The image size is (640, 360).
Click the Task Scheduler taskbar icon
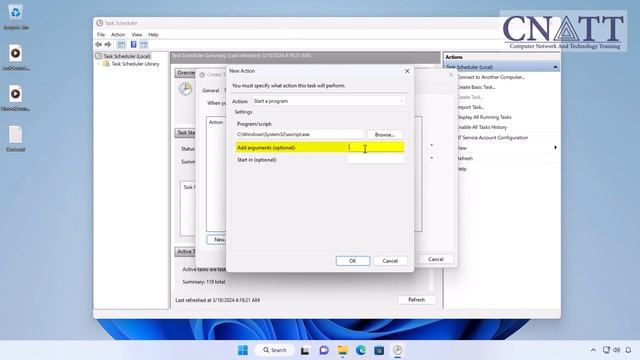coord(398,350)
